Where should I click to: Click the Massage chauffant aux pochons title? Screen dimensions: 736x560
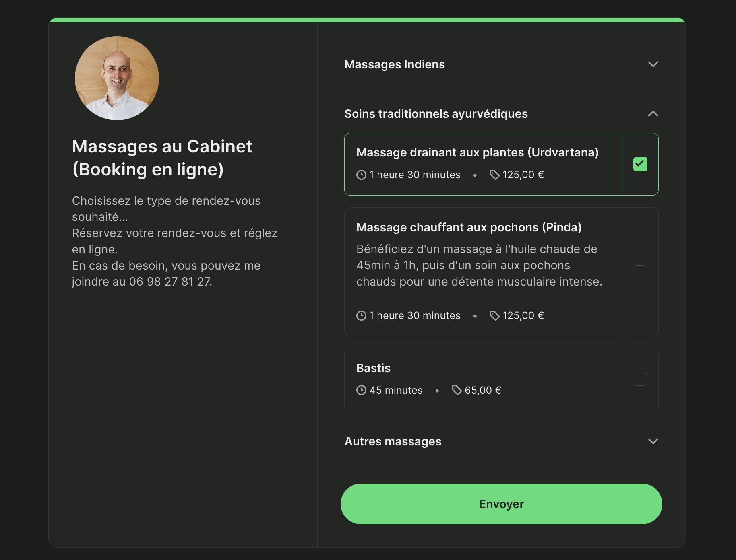(x=469, y=227)
